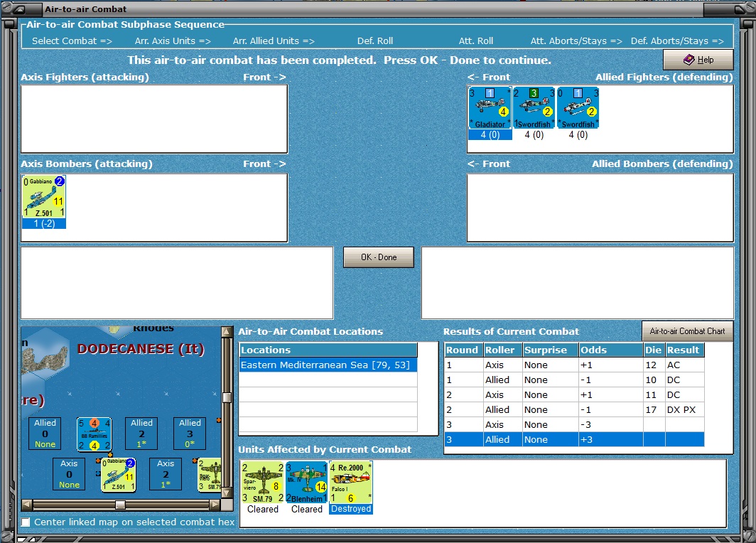Click the SM.79 counter on the mini map

(210, 475)
